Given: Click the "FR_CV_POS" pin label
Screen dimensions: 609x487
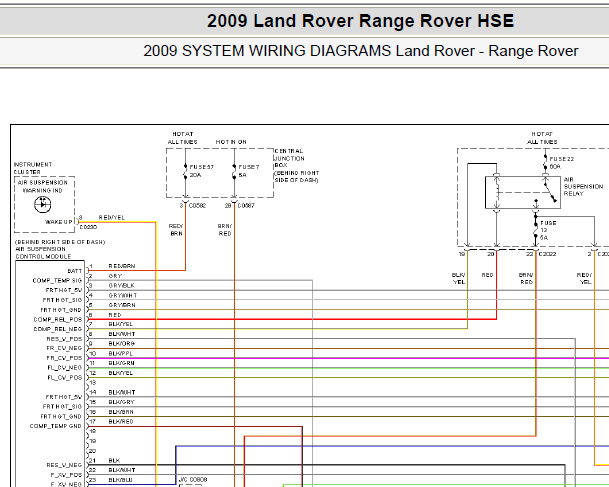Looking at the screenshot, I should pos(64,358).
